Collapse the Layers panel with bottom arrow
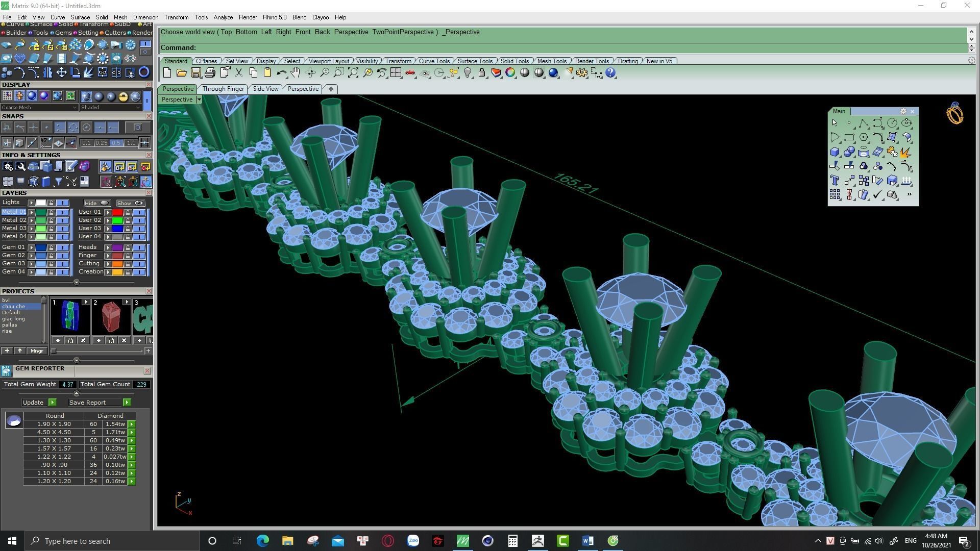980x551 pixels. pyautogui.click(x=77, y=282)
